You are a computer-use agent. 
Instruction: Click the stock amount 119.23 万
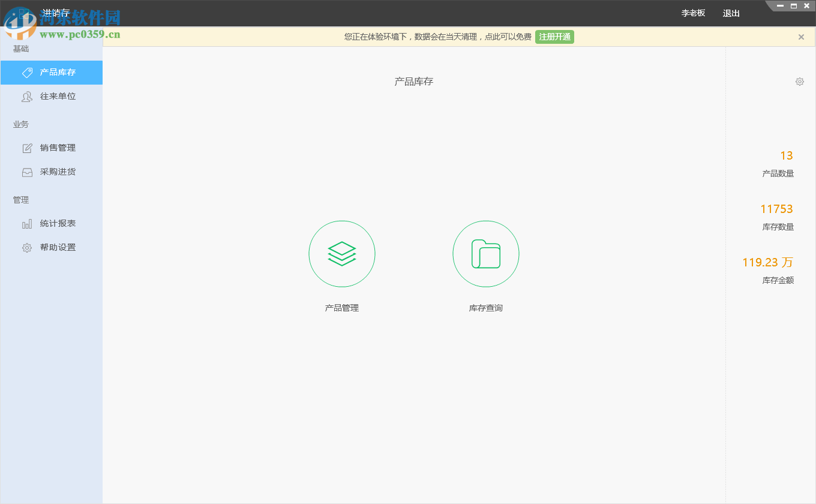point(768,262)
